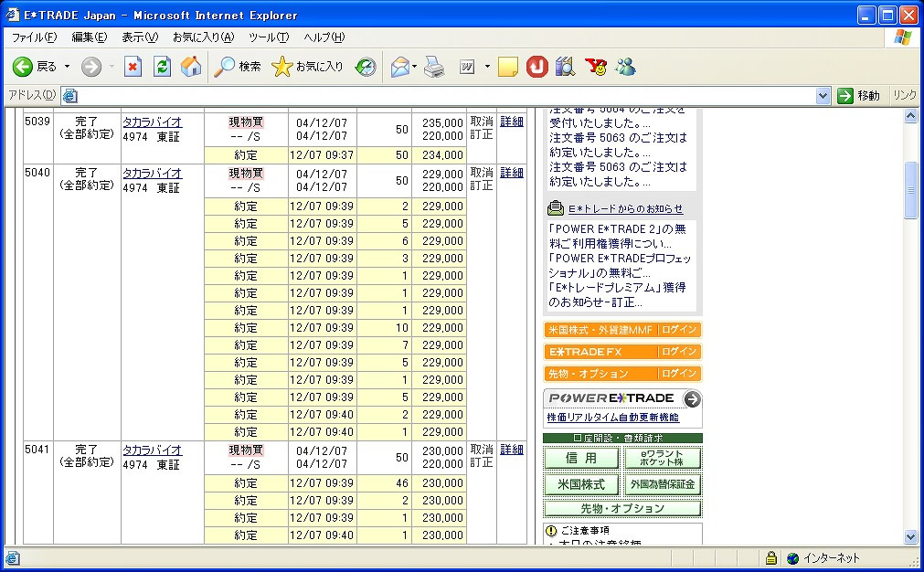Screen dimensions: 924x572
Task: Click the green 米国株式 button
Action: [581, 484]
